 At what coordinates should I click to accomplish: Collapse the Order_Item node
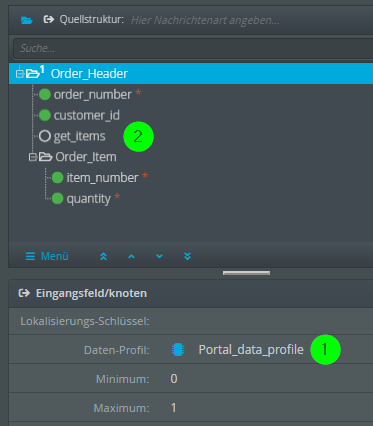[32, 157]
